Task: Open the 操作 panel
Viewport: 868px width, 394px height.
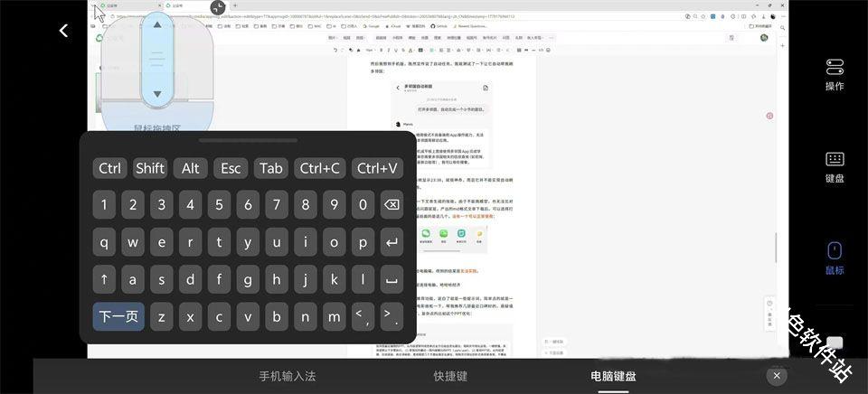Action: 835,75
